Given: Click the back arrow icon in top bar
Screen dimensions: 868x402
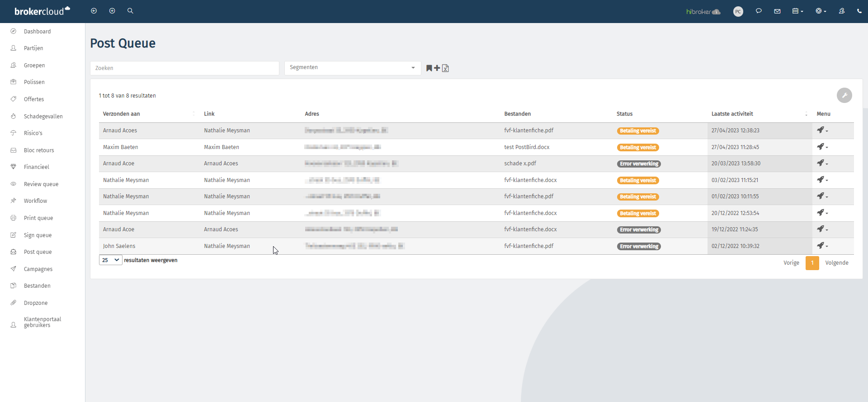Looking at the screenshot, I should (94, 11).
